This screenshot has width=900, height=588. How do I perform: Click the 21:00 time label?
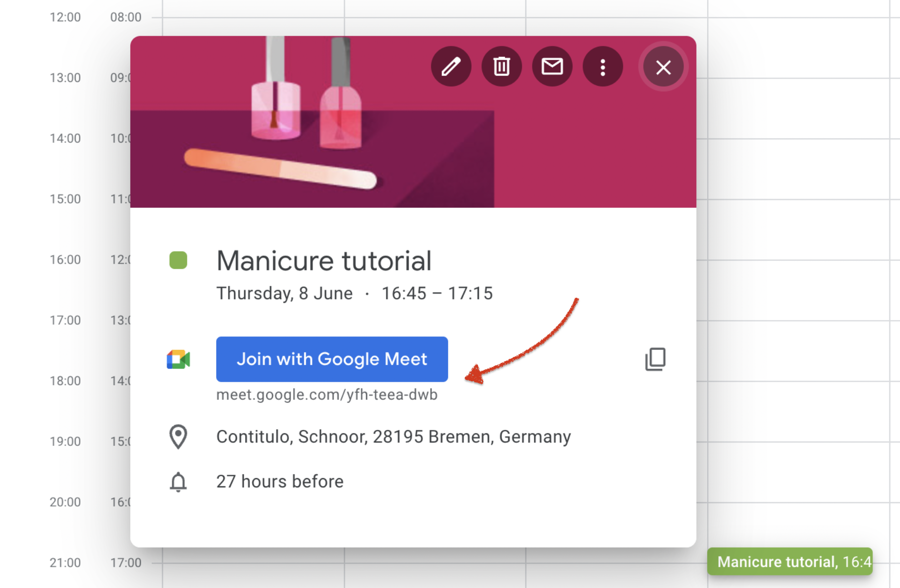(x=65, y=562)
